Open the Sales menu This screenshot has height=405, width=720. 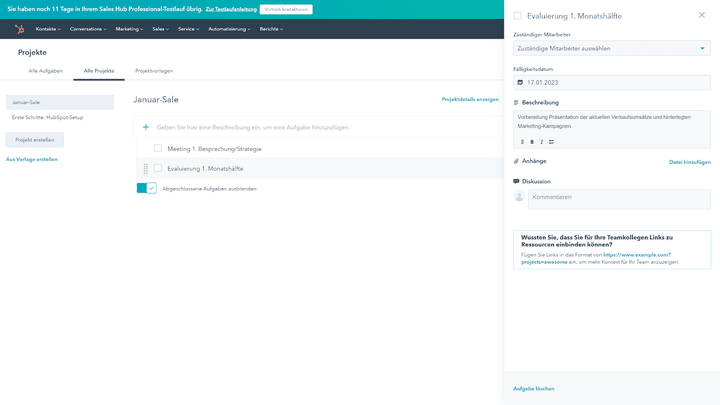(x=160, y=29)
